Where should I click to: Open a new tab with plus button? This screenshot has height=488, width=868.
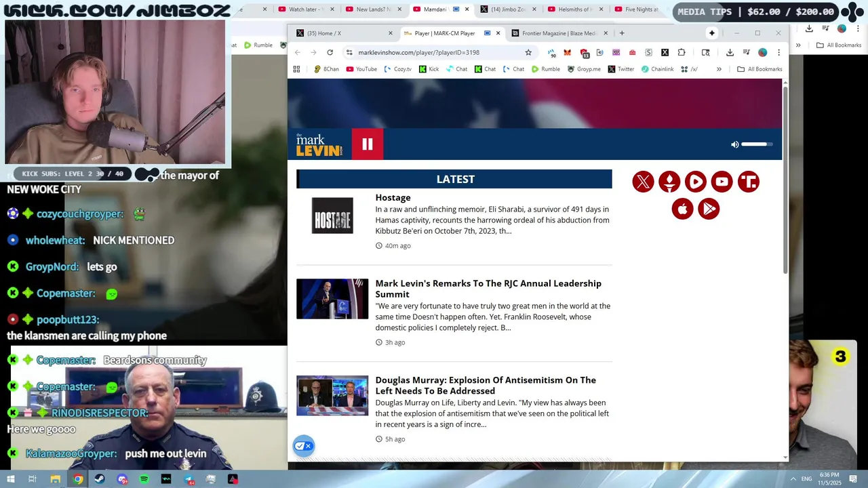point(622,33)
